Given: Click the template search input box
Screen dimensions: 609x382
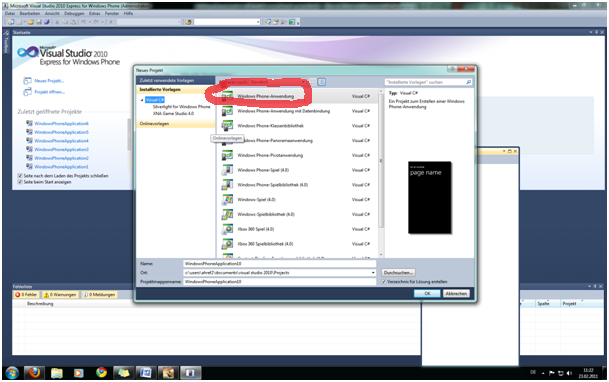Looking at the screenshot, I should tap(425, 82).
